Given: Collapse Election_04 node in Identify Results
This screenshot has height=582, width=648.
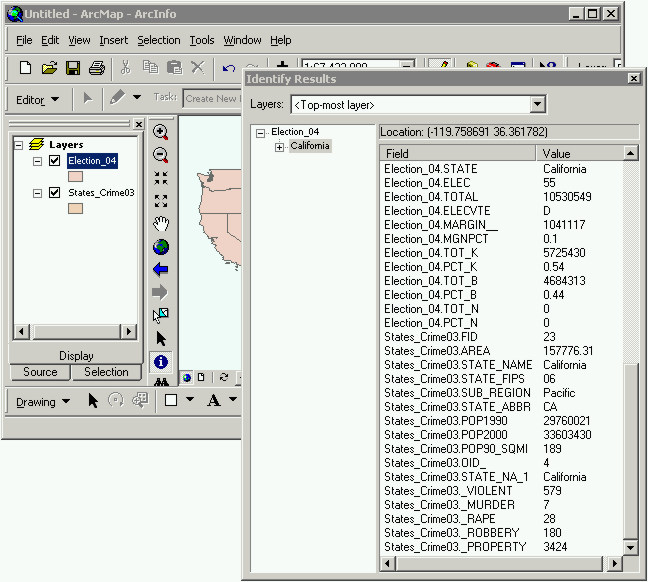Looking at the screenshot, I should click(260, 133).
